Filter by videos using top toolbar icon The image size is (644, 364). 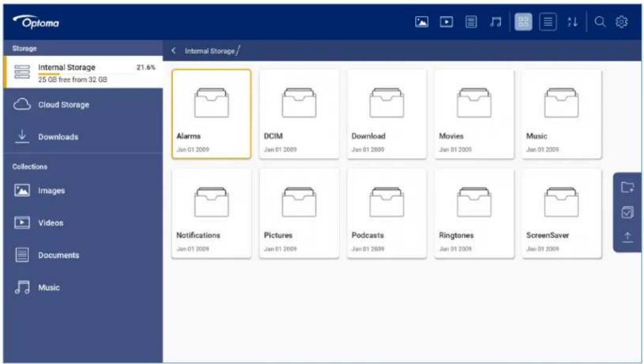pyautogui.click(x=446, y=22)
